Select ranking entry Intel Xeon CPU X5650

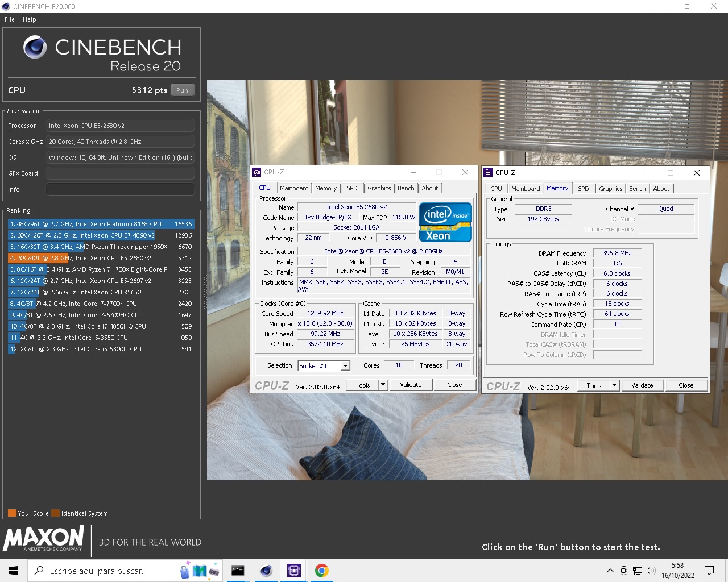click(x=101, y=292)
